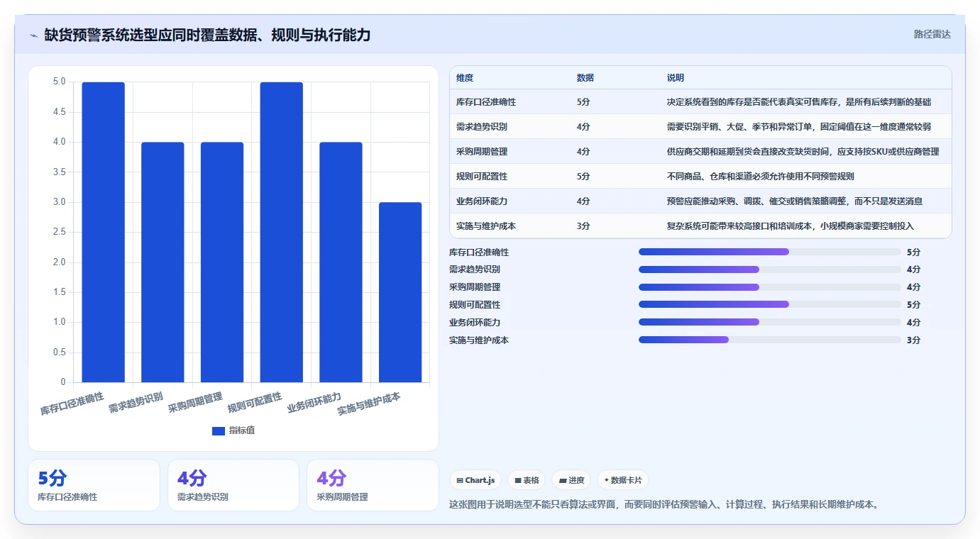The width and height of the screenshot is (980, 539).
Task: Click the description starting 供应商交期和延期
Action: pos(803,152)
